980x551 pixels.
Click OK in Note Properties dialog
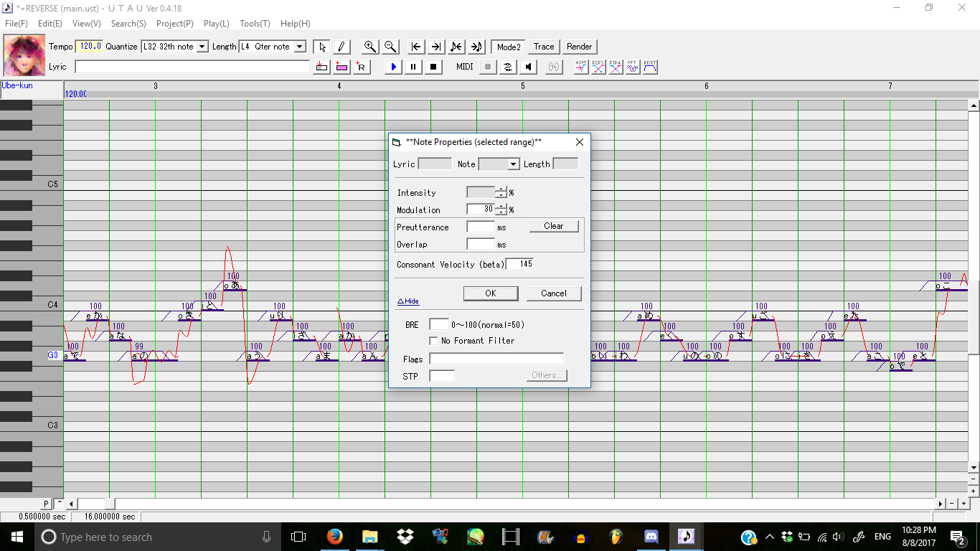pos(491,293)
